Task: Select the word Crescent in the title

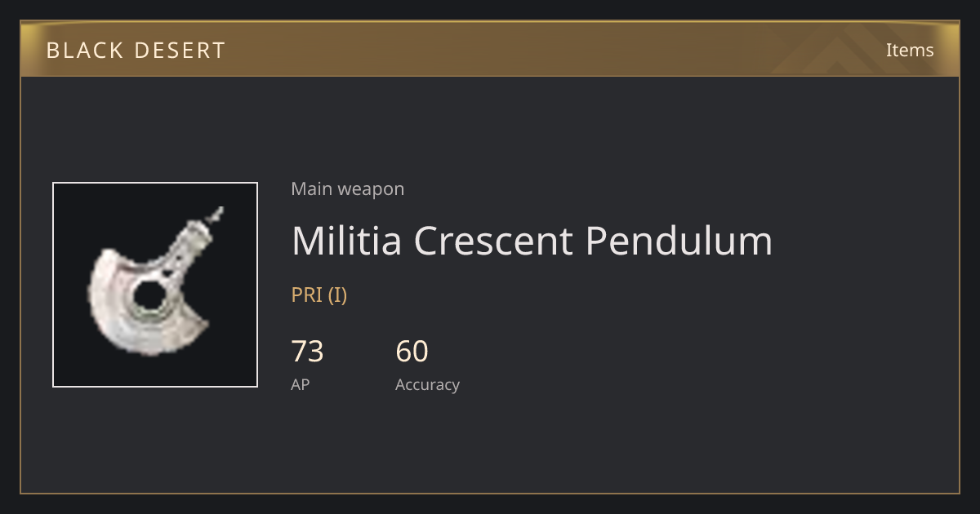Action: 493,241
